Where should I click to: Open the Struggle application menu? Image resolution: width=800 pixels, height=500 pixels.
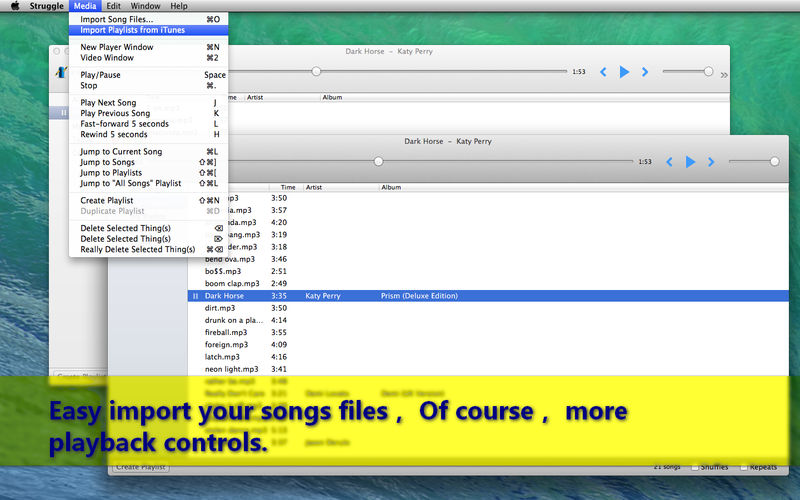pos(46,6)
